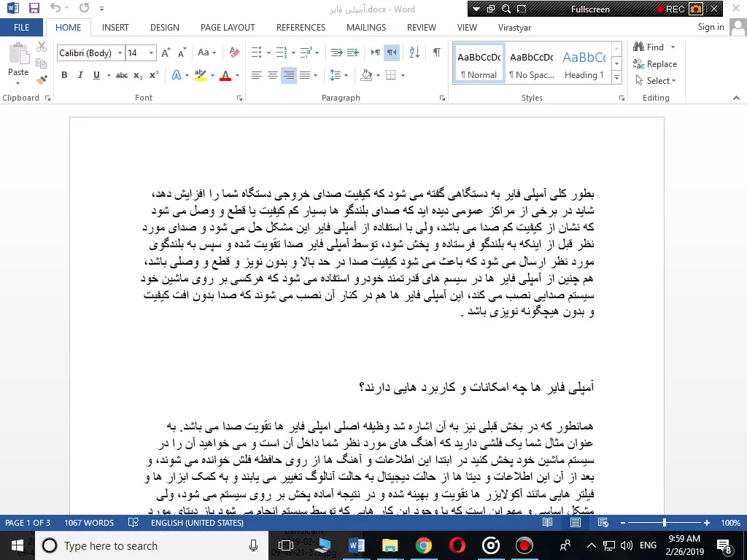Save the document from Quick Access toolbar
This screenshot has width=747, height=560.
pos(34,9)
